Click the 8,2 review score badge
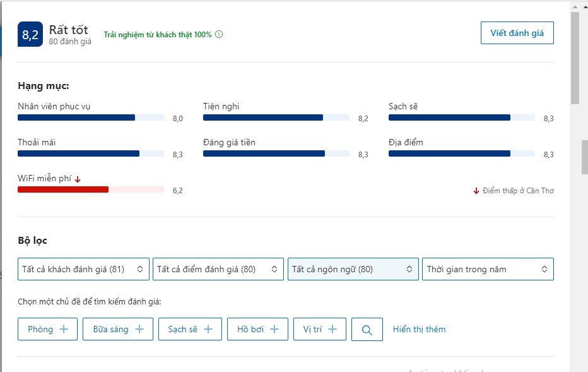588x372 pixels. tap(30, 35)
